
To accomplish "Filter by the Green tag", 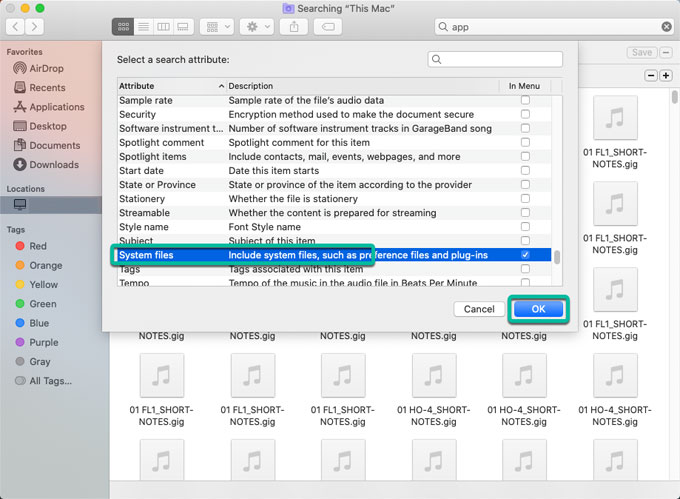I will pos(42,304).
